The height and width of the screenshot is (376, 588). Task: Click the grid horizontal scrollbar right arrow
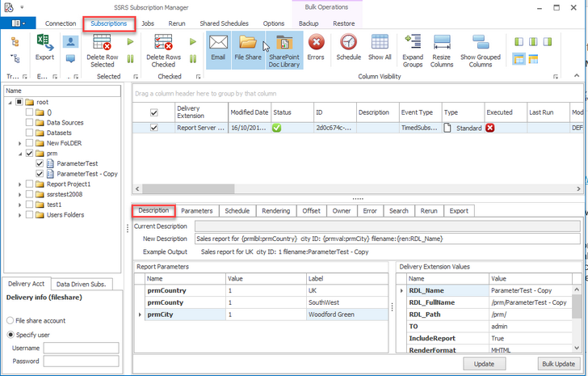[578, 188]
